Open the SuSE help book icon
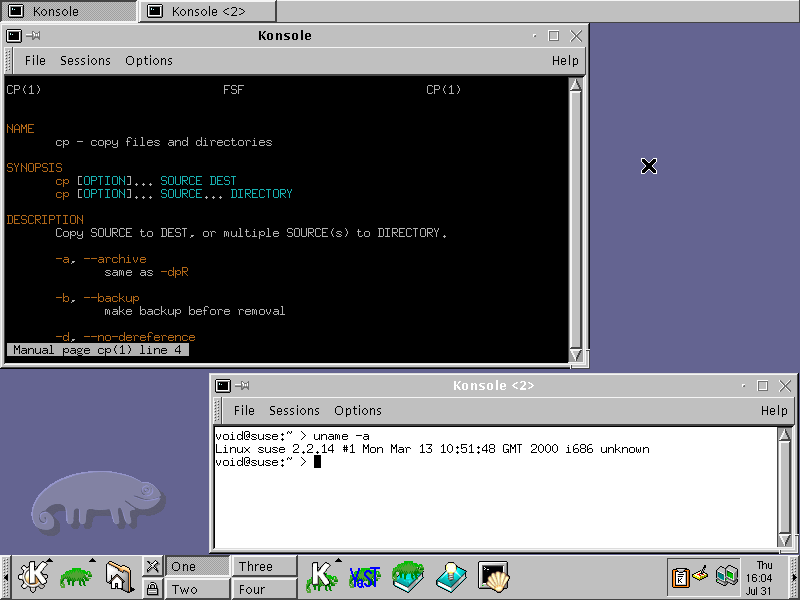Viewport: 800px width, 600px height. coord(408,577)
